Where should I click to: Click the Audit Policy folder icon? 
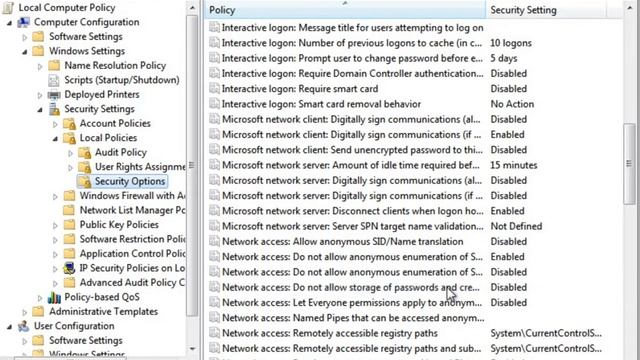pos(85,153)
